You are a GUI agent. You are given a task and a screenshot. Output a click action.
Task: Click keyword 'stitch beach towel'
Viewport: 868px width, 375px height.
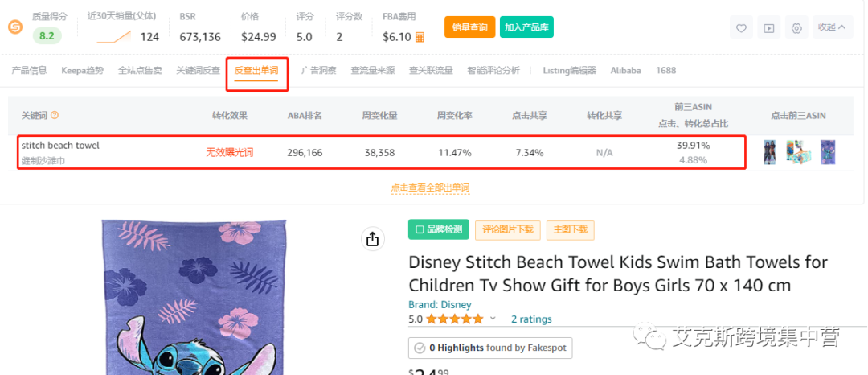[60, 145]
